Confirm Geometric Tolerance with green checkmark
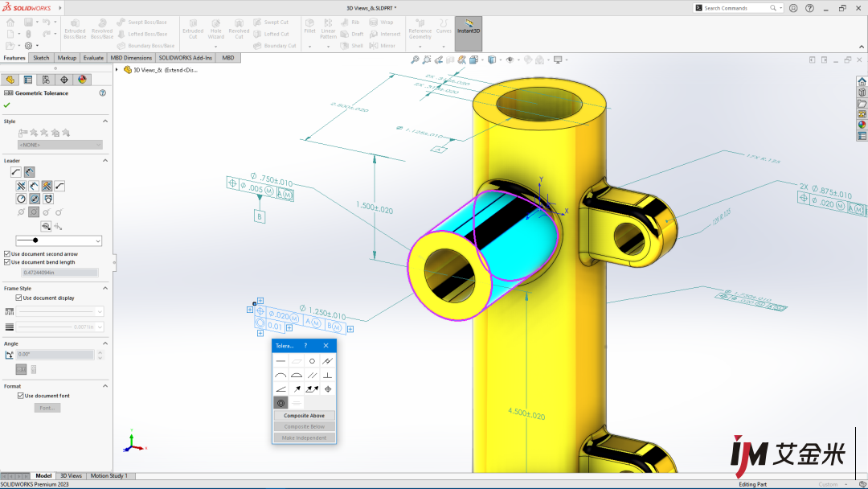The image size is (868, 489). pos(6,105)
